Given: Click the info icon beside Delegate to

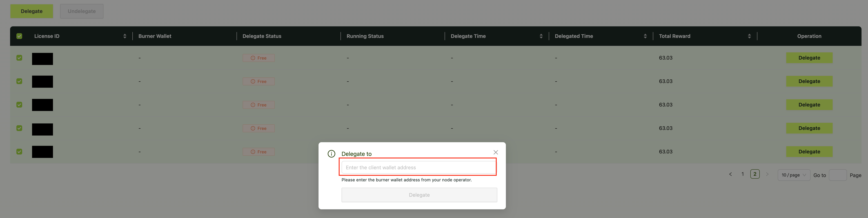Looking at the screenshot, I should pyautogui.click(x=331, y=154).
